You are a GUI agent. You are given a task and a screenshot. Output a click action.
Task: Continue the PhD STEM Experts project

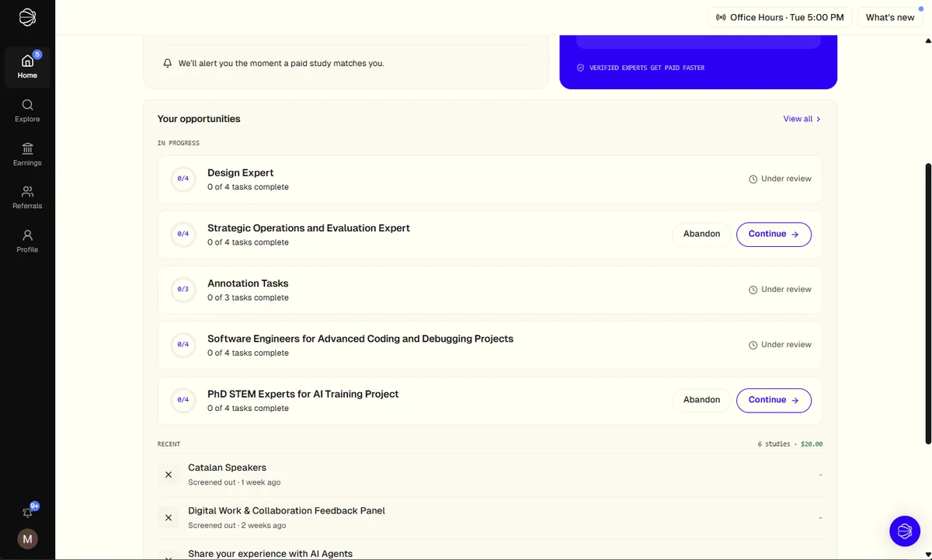click(774, 400)
